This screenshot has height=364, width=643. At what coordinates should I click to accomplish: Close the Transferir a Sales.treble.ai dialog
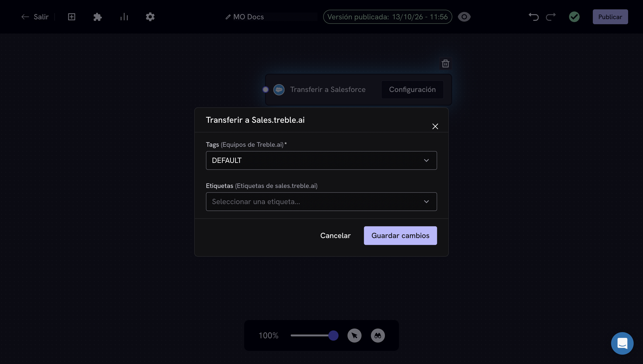435,126
